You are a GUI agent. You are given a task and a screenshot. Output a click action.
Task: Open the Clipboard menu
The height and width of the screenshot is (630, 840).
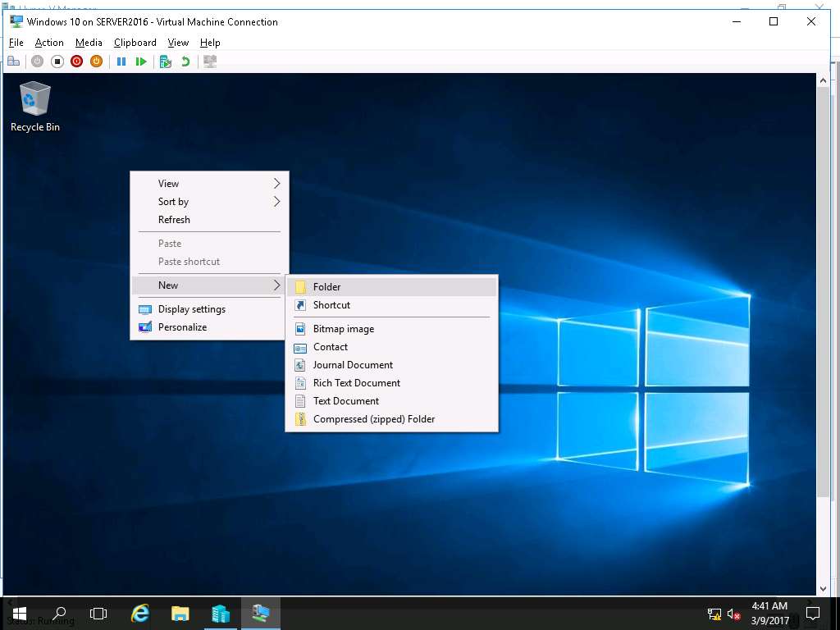click(135, 43)
